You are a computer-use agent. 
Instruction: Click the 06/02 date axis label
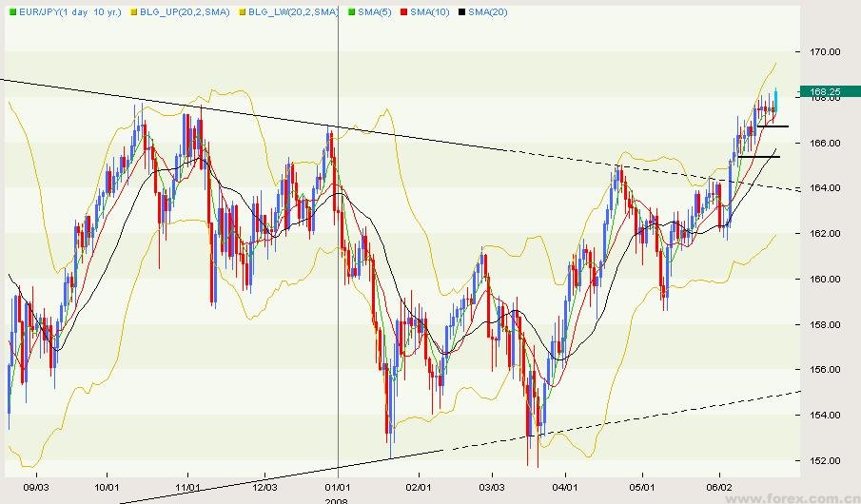click(x=719, y=485)
